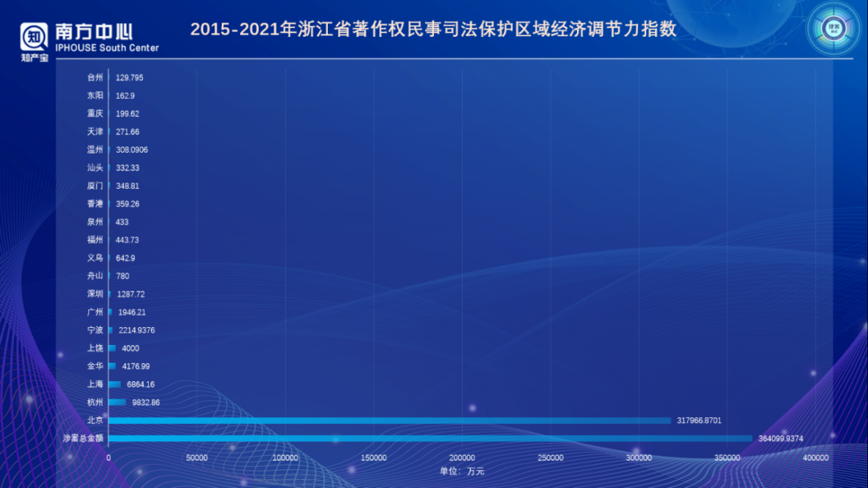868x488 pixels.
Task: Select the 温州 category label
Action: [95, 150]
